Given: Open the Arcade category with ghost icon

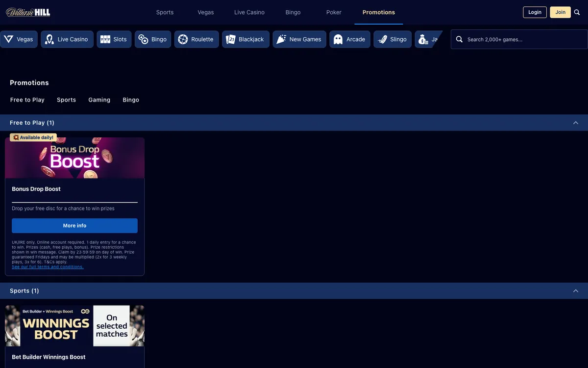Looking at the screenshot, I should tap(350, 39).
